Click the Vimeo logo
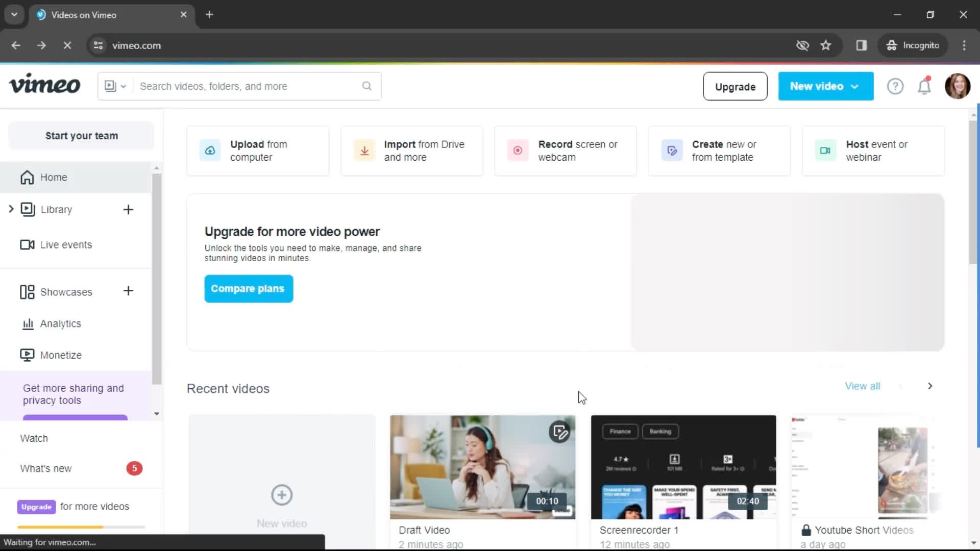 click(45, 85)
